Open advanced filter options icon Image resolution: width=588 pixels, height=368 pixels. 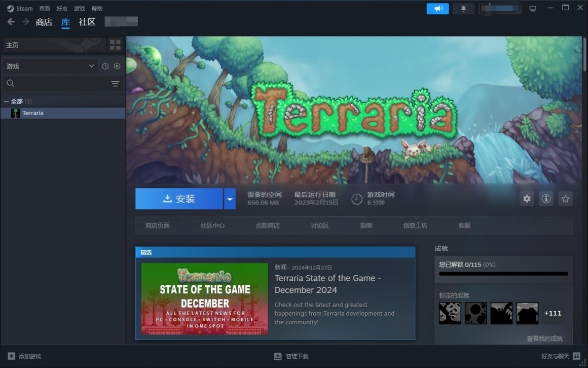pyautogui.click(x=116, y=83)
